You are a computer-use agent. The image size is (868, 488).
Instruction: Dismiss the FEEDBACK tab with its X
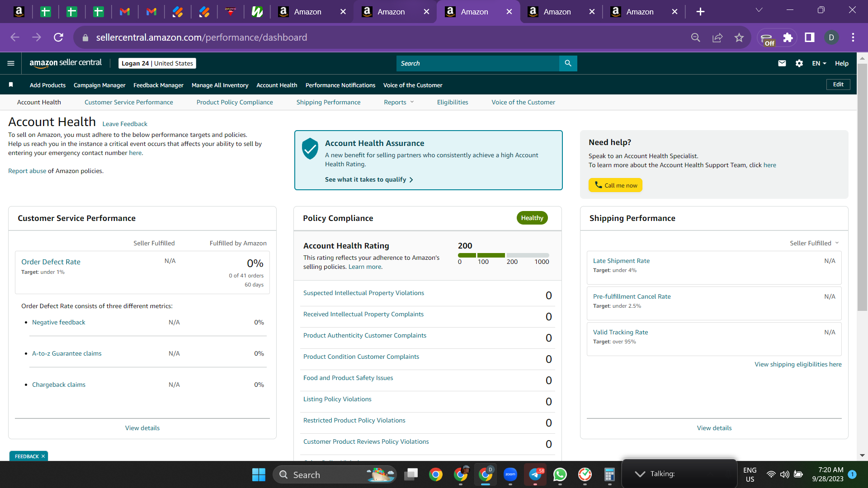pyautogui.click(x=43, y=456)
